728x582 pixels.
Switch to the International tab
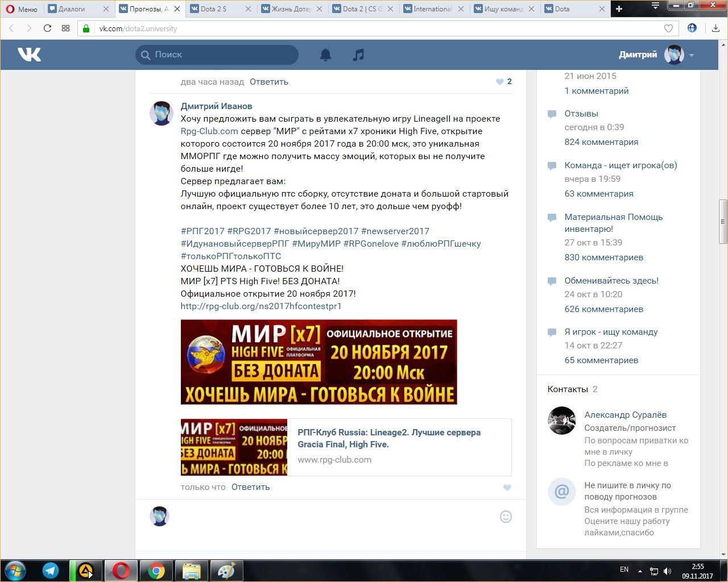point(432,9)
